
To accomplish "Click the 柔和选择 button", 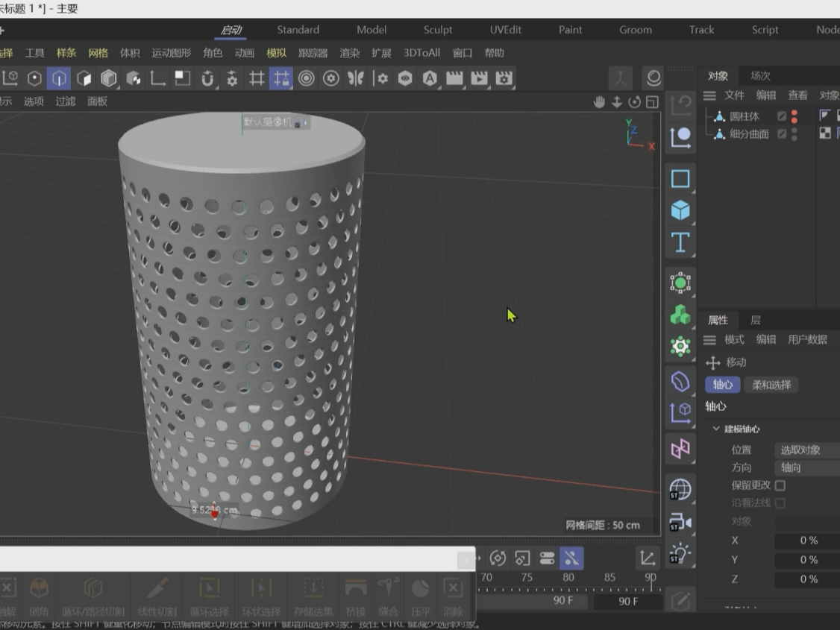I will 771,385.
